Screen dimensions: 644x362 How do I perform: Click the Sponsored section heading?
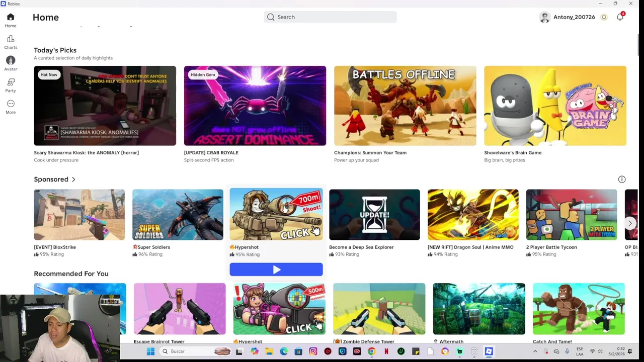(x=51, y=179)
